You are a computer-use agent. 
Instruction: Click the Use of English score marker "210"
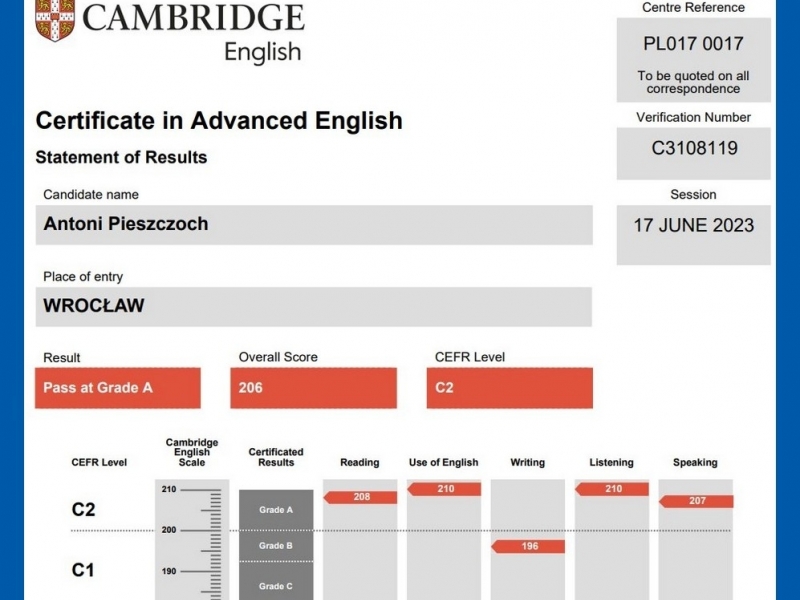(444, 489)
